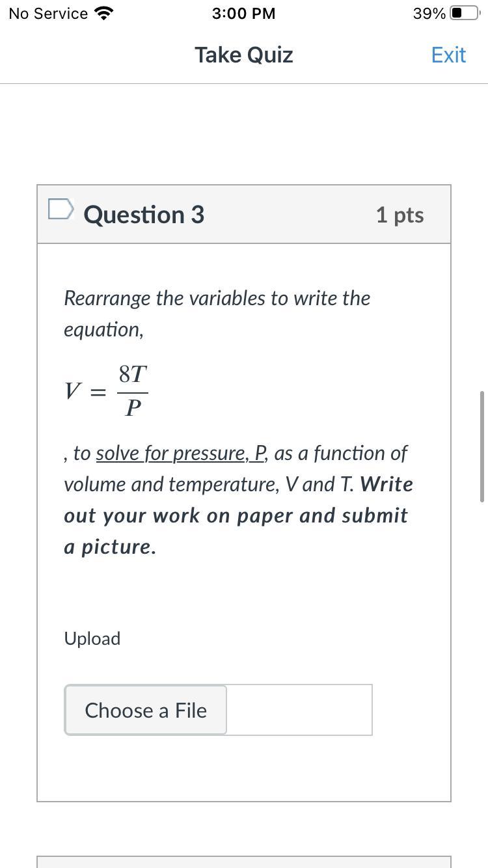Select the Question 3 heading
The height and width of the screenshot is (868, 488).
[x=144, y=215]
